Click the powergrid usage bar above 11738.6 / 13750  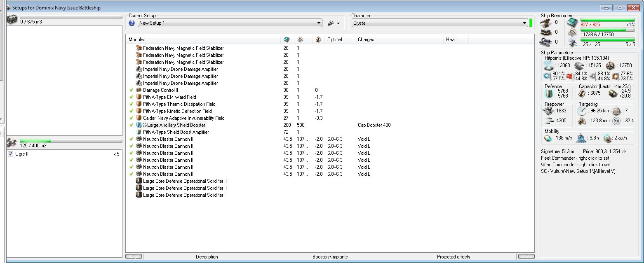coord(608,30)
